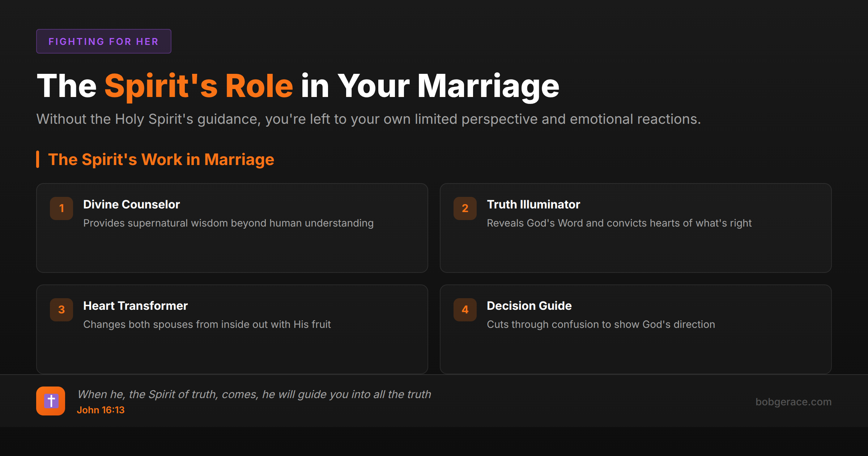The height and width of the screenshot is (456, 868).
Task: Click the bobgerace.com link
Action: (x=794, y=402)
